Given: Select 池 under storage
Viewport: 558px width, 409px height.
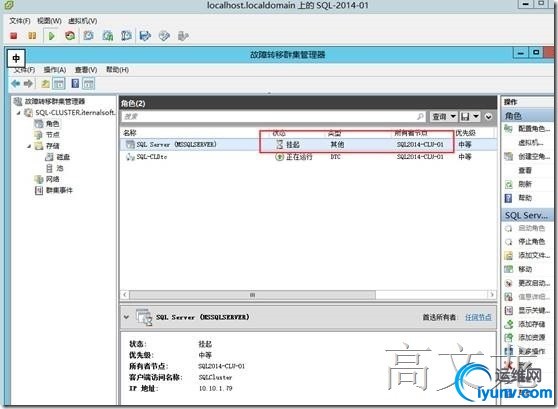Looking at the screenshot, I should [60, 168].
